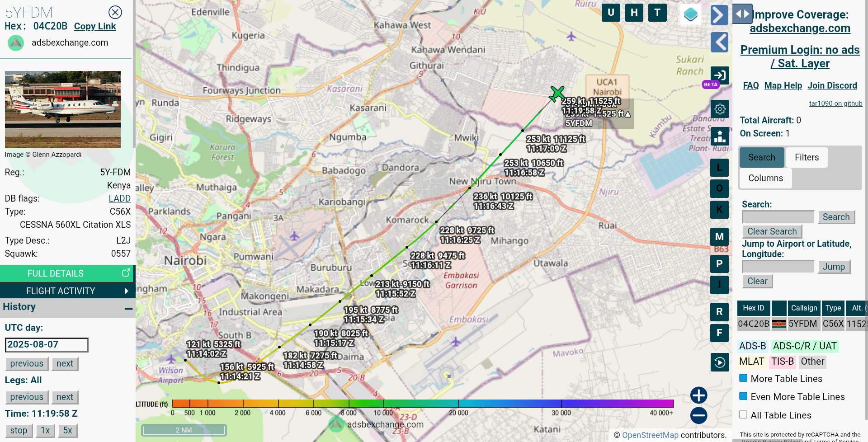This screenshot has height=442, width=868.
Task: Select previous leg under Legs: All
Action: 27,397
